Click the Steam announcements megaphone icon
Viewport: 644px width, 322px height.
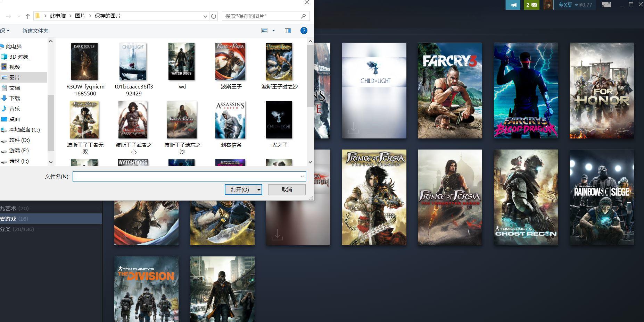click(513, 5)
